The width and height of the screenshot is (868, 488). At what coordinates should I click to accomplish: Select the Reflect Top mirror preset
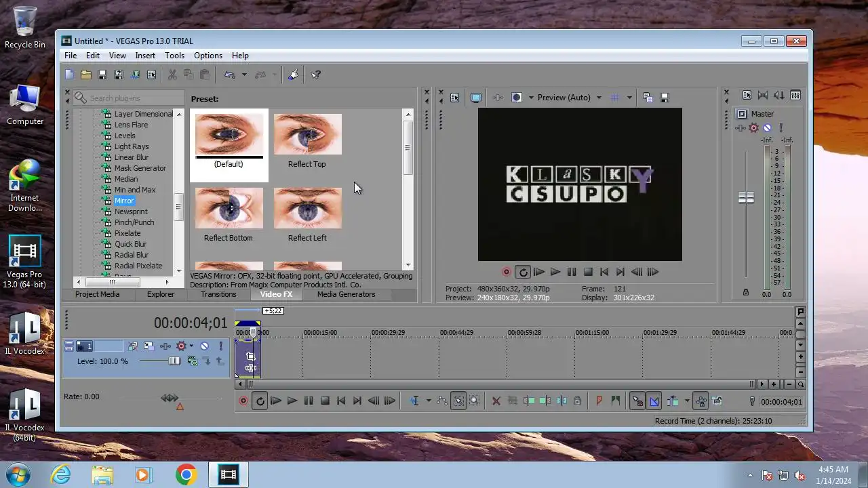click(x=307, y=140)
